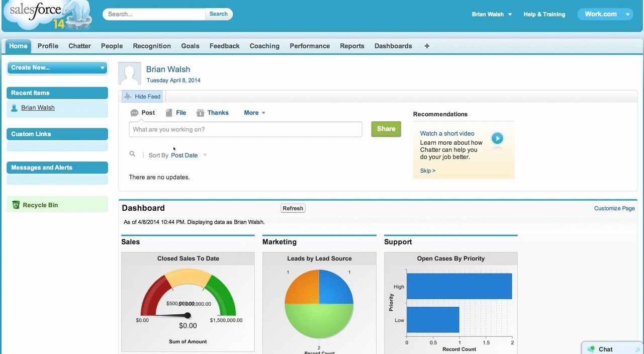
Task: Click the person icon beside Brian Walsh
Action: pyautogui.click(x=14, y=108)
